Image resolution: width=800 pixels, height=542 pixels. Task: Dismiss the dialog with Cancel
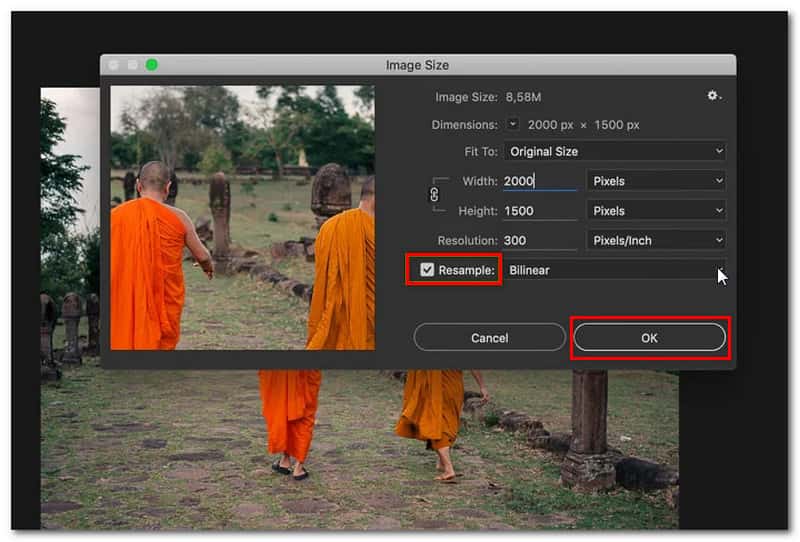489,338
